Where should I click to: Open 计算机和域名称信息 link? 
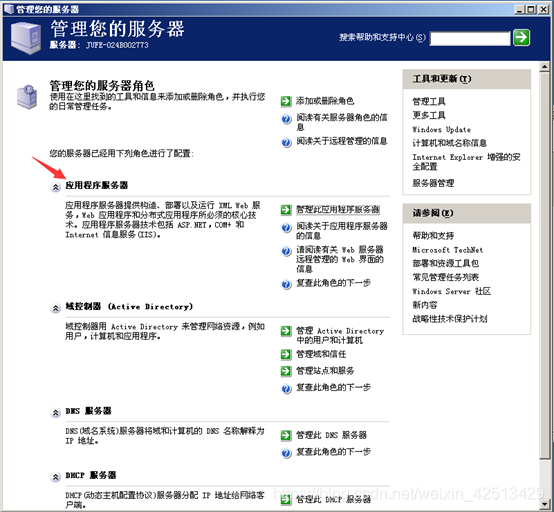click(449, 143)
